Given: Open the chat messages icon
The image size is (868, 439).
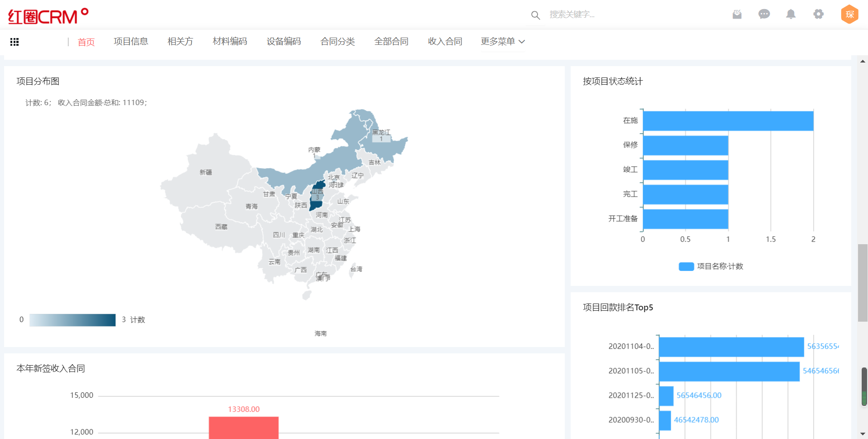Looking at the screenshot, I should click(764, 14).
